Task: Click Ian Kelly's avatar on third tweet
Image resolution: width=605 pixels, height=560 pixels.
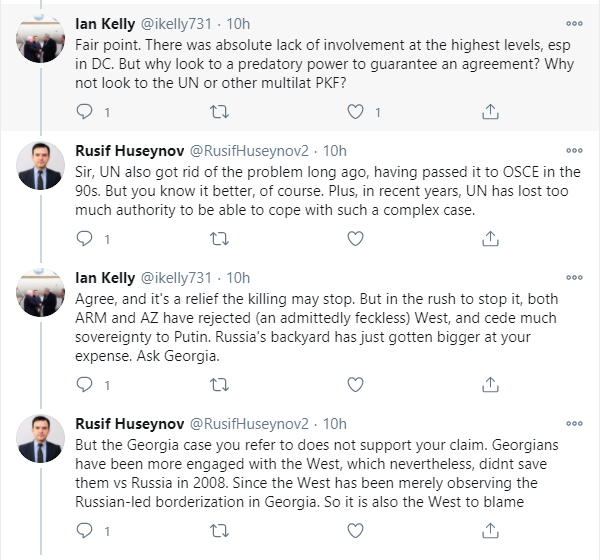Action: click(42, 292)
